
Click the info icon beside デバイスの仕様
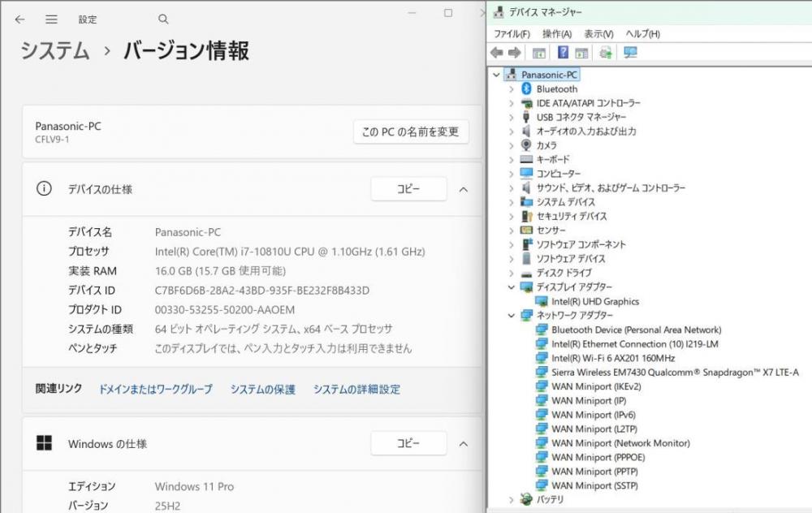[44, 188]
